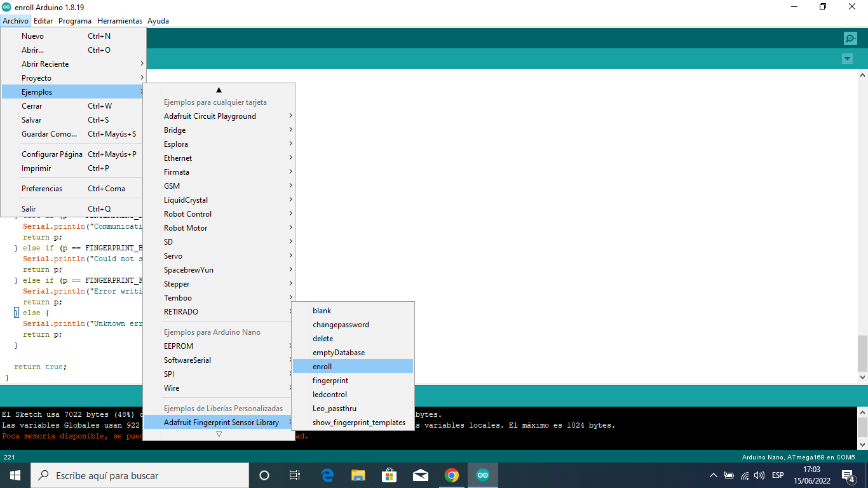Open SPI examples submenu

[x=219, y=374]
